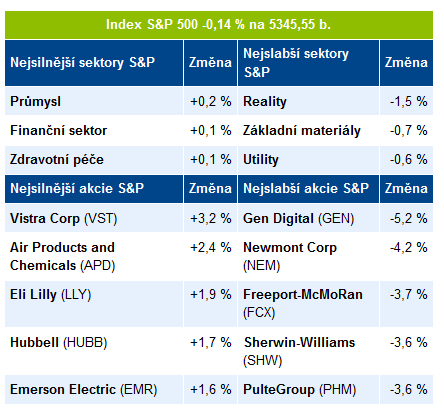The image size is (444, 411).
Task: Click the Nejsilnější akcie S&P header
Action: [x=94, y=189]
